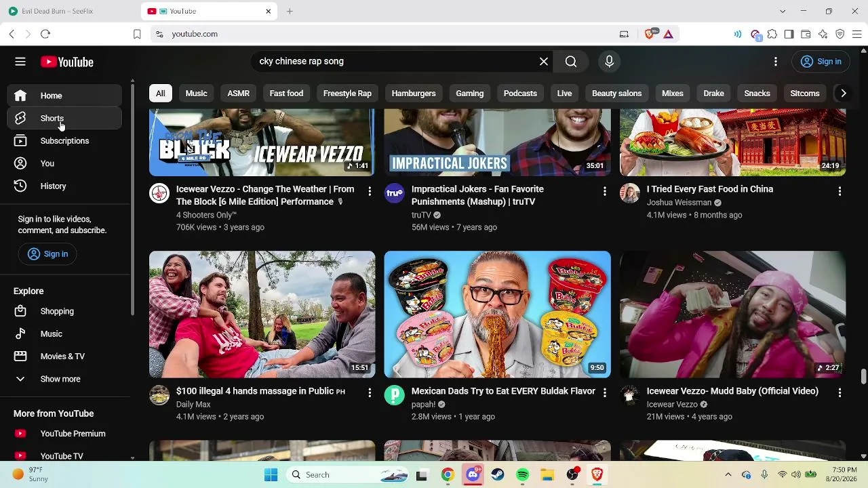Reload the YouTube page

[45, 34]
